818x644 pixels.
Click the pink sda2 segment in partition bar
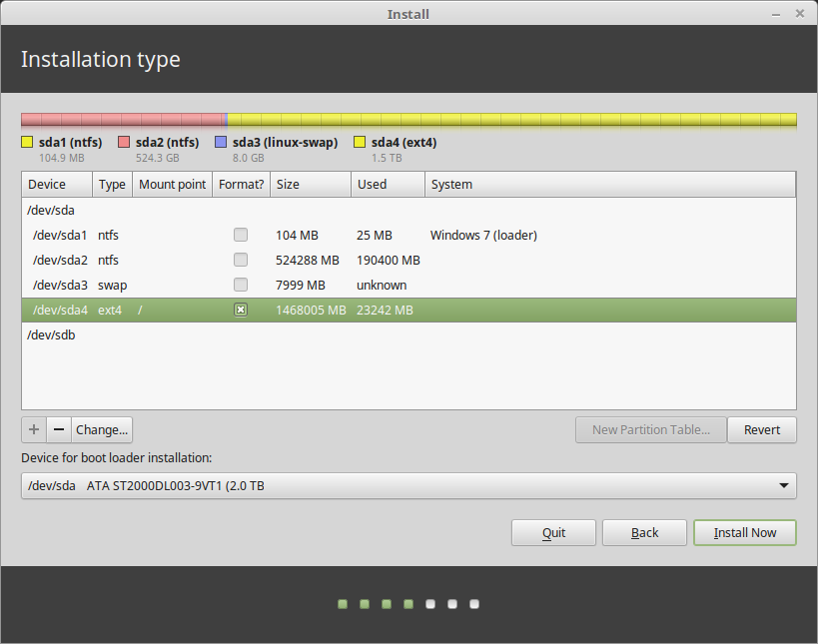[123, 120]
